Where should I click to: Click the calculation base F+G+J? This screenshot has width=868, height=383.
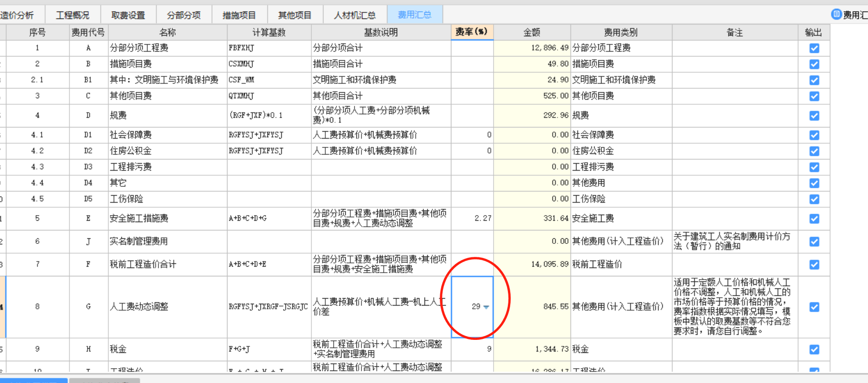point(269,349)
